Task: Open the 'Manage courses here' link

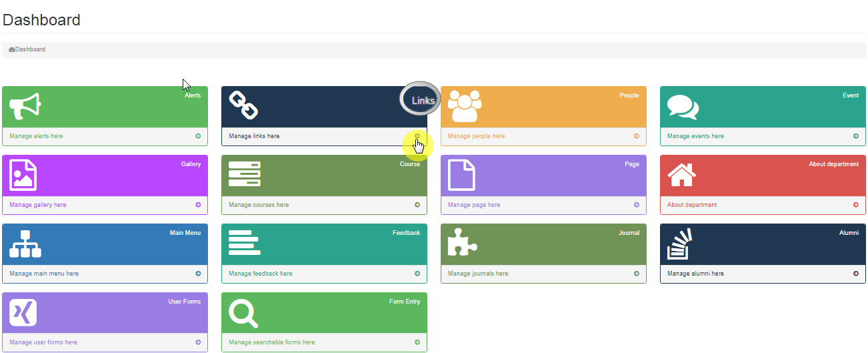Action: tap(259, 205)
